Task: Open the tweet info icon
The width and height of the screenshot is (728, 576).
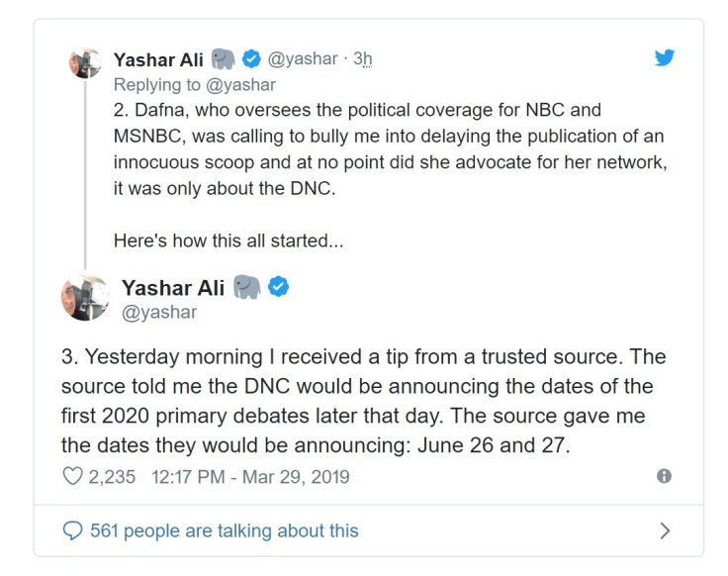Action: coord(664,476)
